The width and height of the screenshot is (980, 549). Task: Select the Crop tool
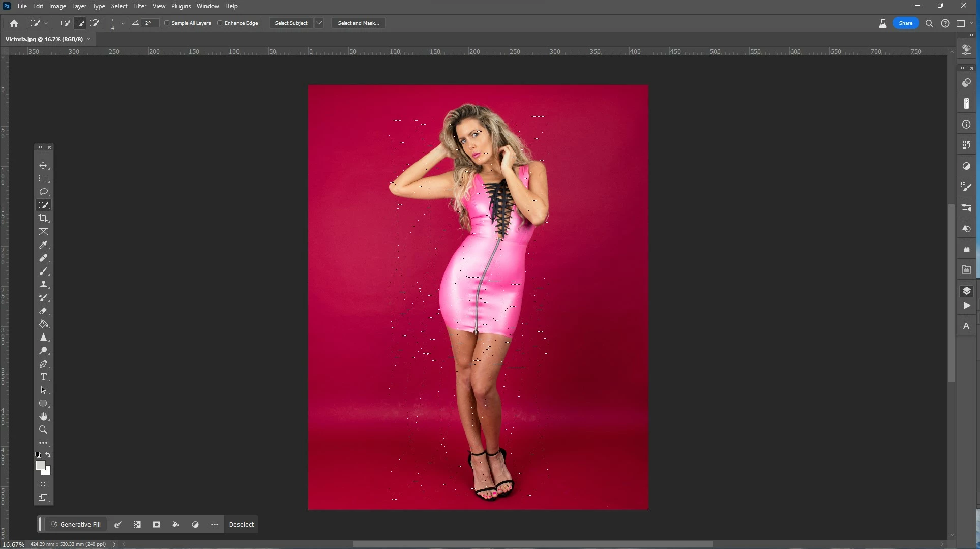43,218
